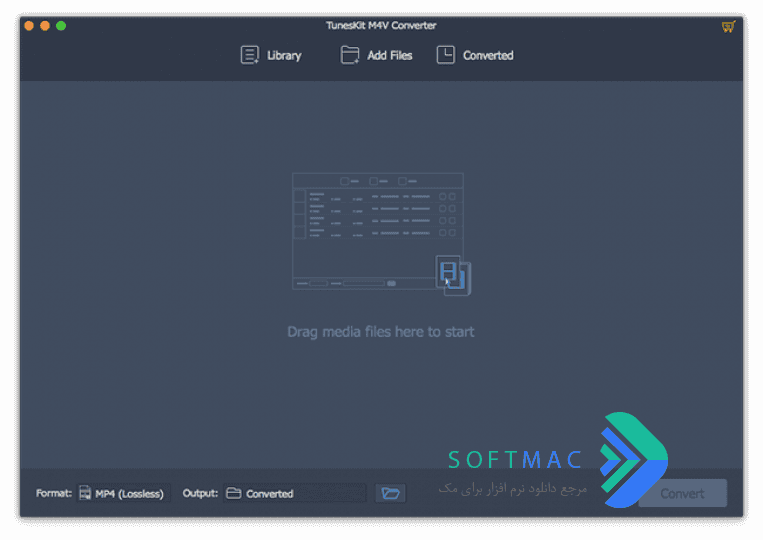The height and width of the screenshot is (540, 763).
Task: Click the Add Files folder icon
Action: point(349,55)
